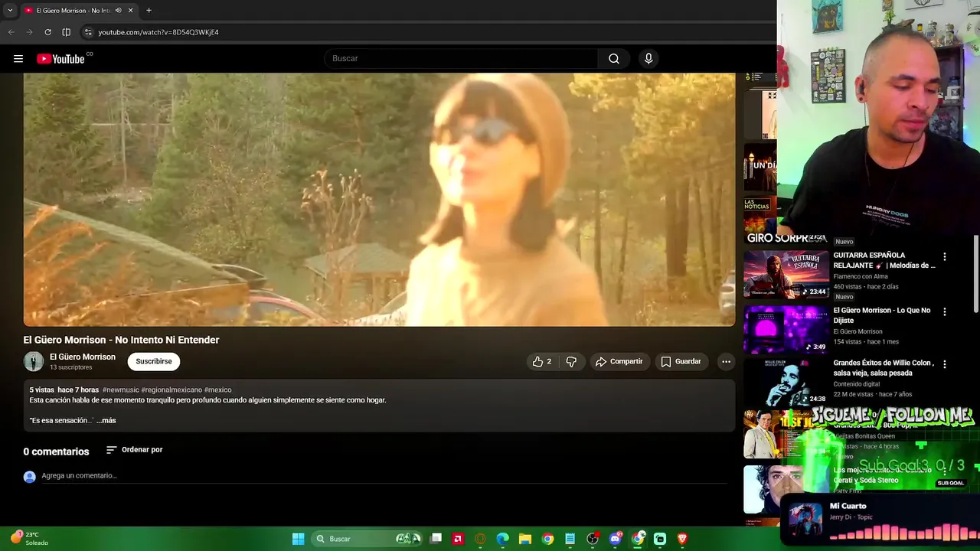Click the video player to pause
Image resolution: width=980 pixels, height=551 pixels.
tap(379, 199)
